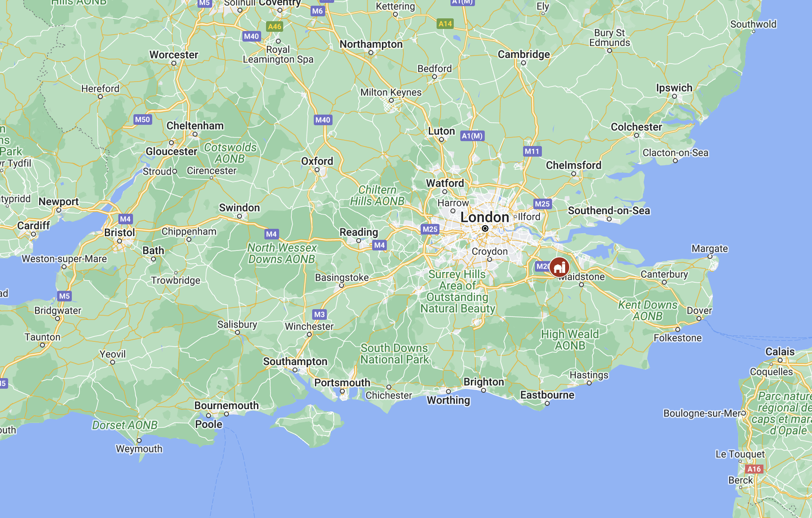Click the M3 shield near Winchester
The image size is (812, 518).
coord(319,314)
